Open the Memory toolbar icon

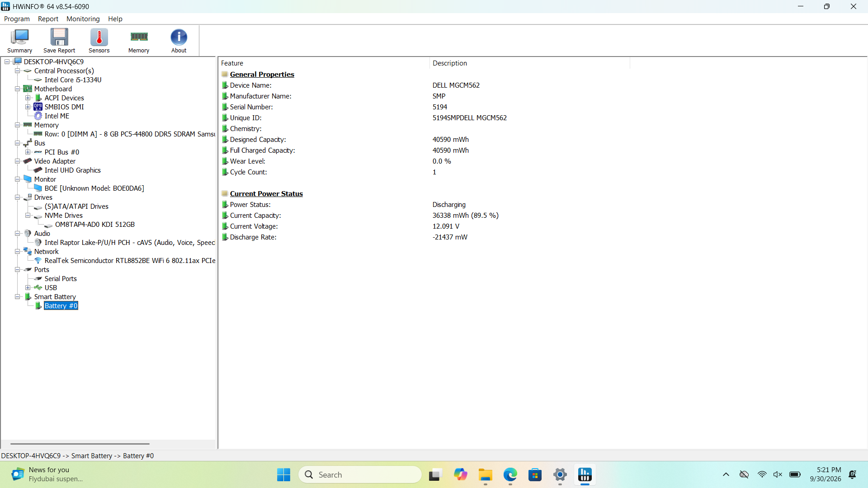[139, 41]
